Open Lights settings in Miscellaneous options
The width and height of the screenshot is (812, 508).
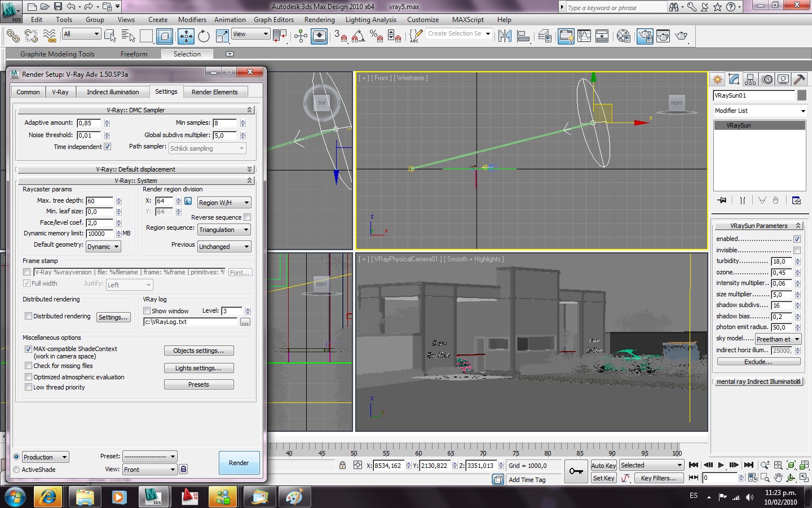tap(198, 368)
